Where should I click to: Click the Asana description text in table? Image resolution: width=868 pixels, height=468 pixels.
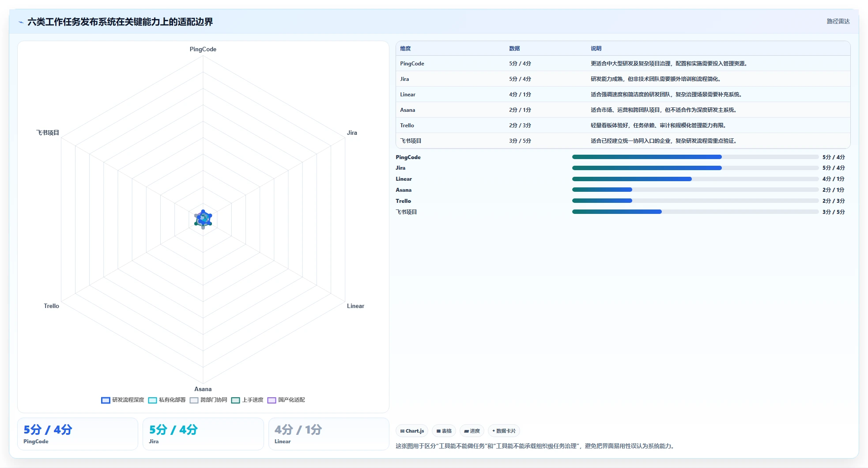point(664,110)
